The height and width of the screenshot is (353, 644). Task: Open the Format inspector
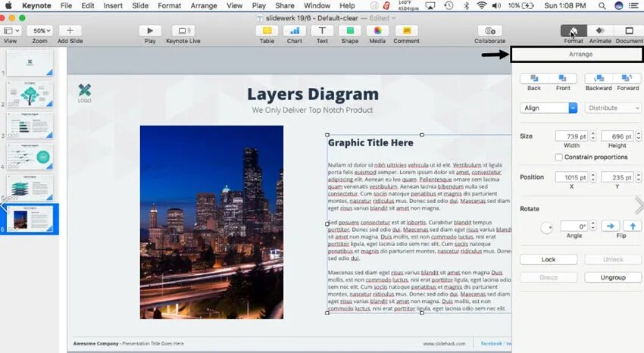click(574, 31)
